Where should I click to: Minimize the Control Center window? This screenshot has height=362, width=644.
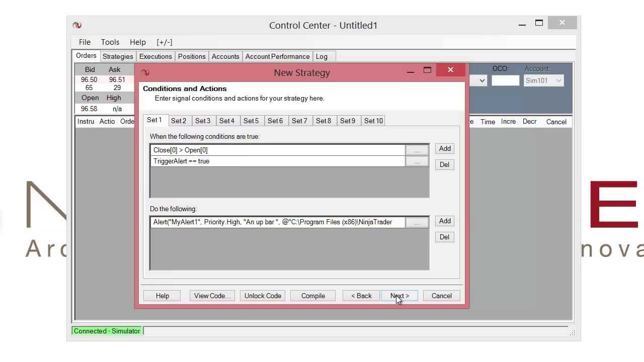[522, 24]
